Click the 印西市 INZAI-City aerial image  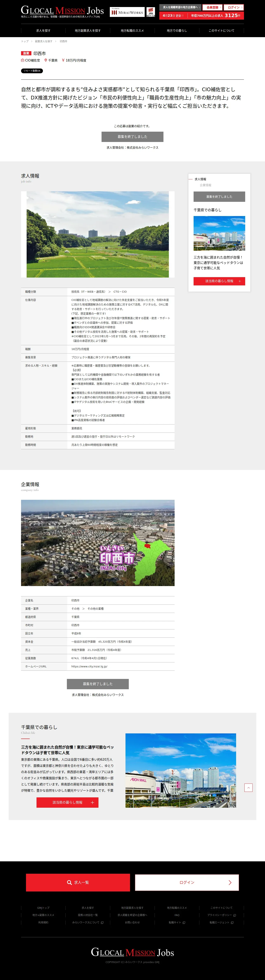pyautogui.click(x=98, y=543)
